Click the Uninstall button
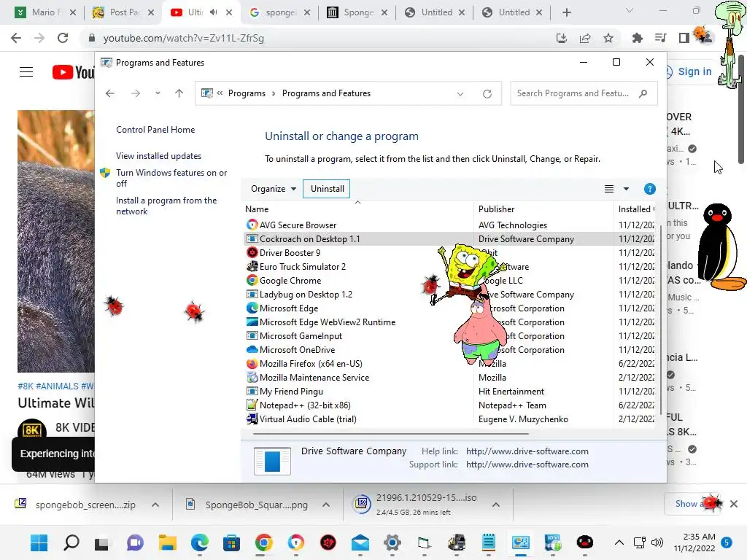The width and height of the screenshot is (747, 560). (x=328, y=189)
